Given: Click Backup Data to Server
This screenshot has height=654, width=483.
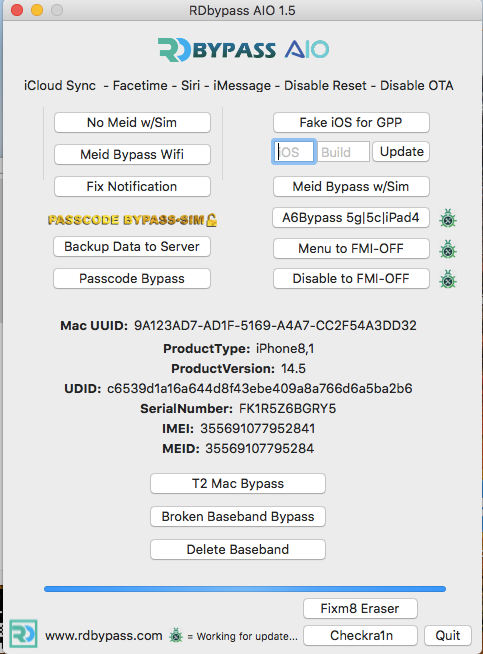Looking at the screenshot, I should (x=132, y=247).
